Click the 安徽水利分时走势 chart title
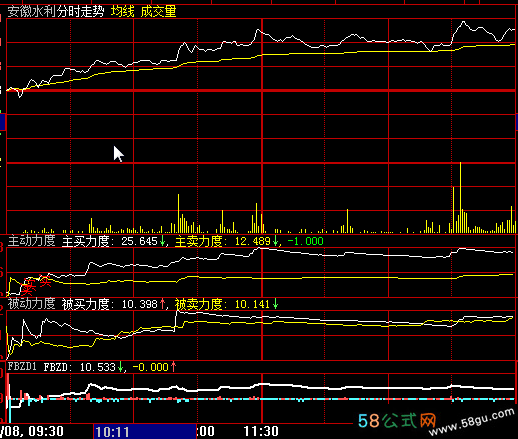 click(56, 12)
